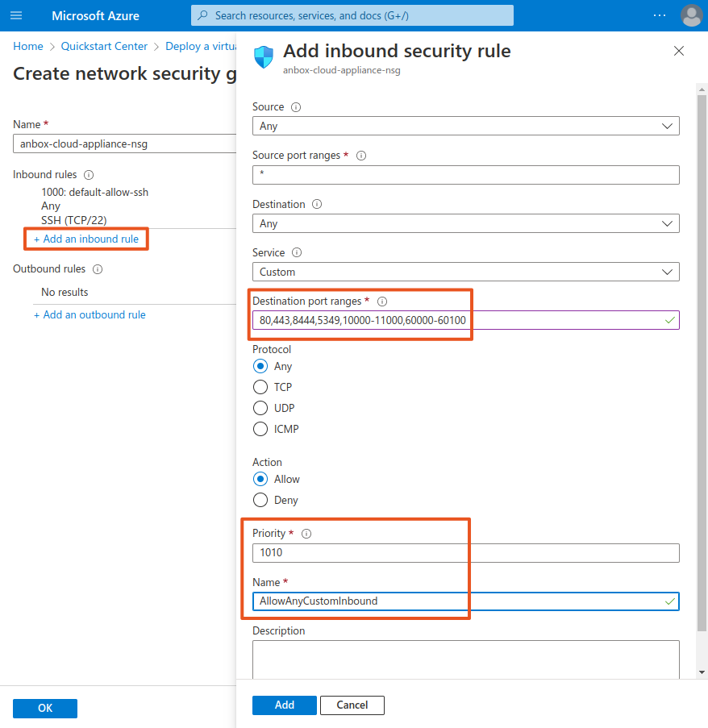Show info tooltip for Service

pos(297,252)
